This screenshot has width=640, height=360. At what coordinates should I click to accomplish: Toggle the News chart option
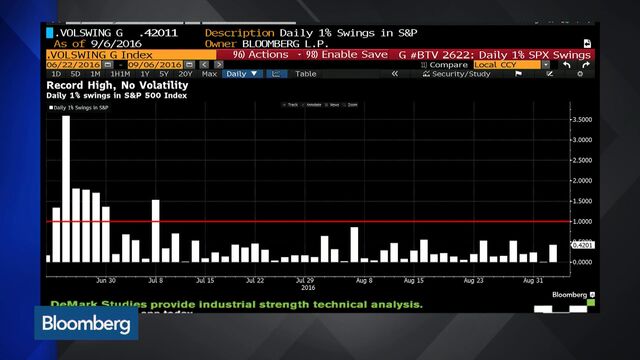tap(332, 105)
